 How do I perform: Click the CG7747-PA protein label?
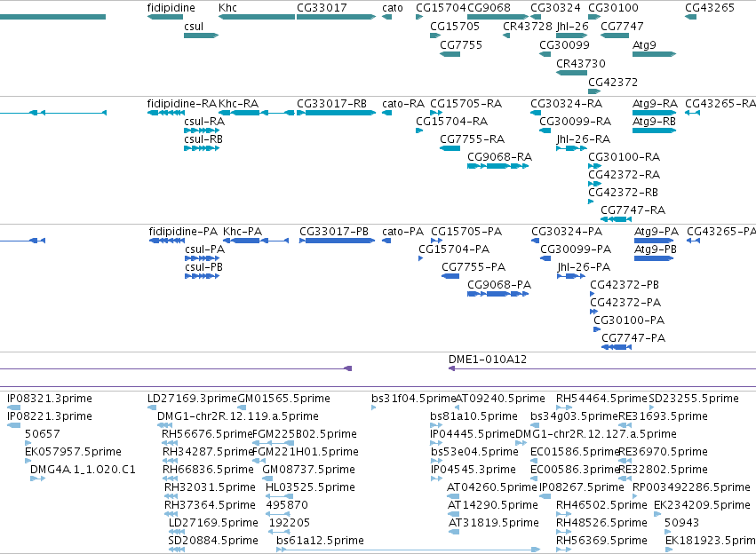[633, 338]
